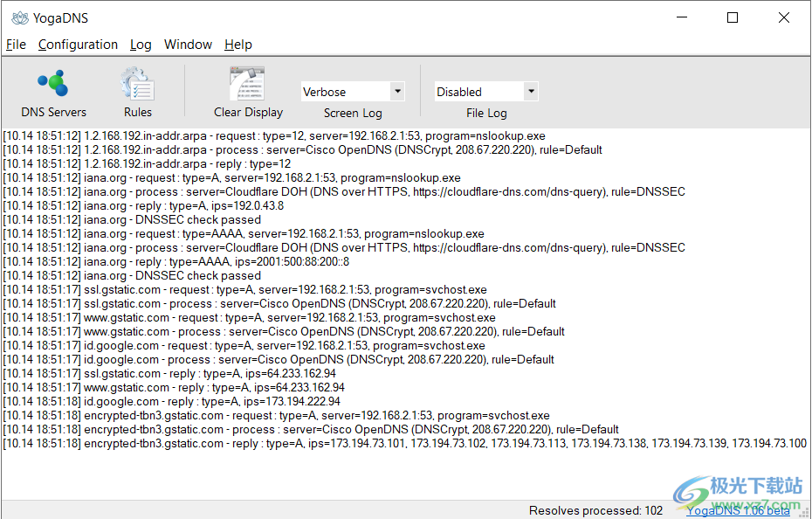Screen dimensions: 812x519
Task: Select the 1.2.168.192.in-addr.arpa request log line
Action: [x=274, y=135]
